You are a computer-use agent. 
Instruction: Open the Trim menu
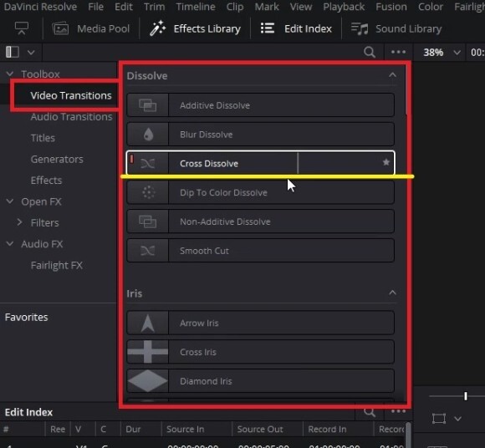[x=155, y=7]
